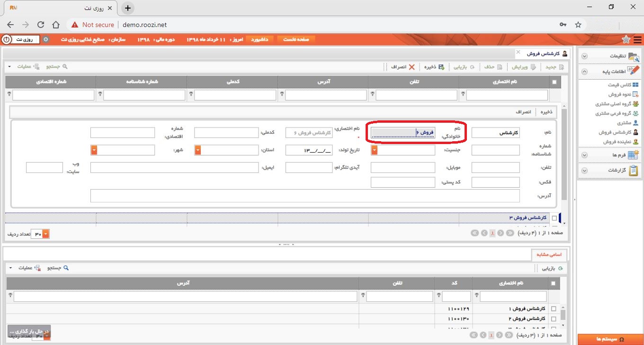Viewport: 644px width, 345px height.
Task: Go to the last page in the top grid pager
Action: 474,233
